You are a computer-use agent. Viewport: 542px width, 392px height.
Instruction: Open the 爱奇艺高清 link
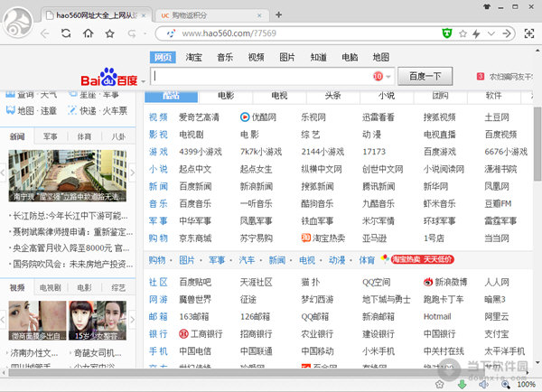199,117
